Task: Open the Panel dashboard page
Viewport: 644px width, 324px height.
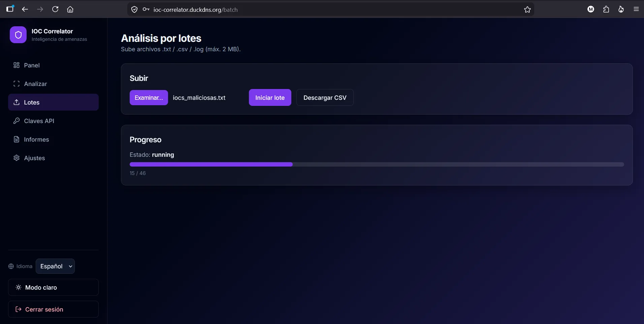Action: tap(53, 65)
